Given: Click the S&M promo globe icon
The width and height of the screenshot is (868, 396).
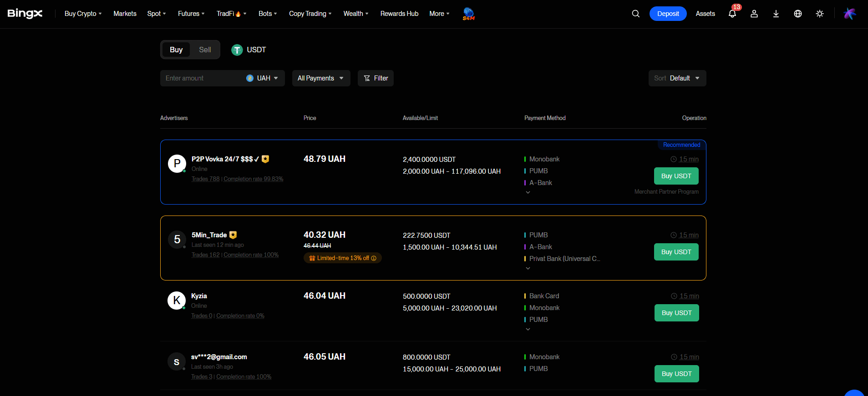Looking at the screenshot, I should click(x=468, y=14).
